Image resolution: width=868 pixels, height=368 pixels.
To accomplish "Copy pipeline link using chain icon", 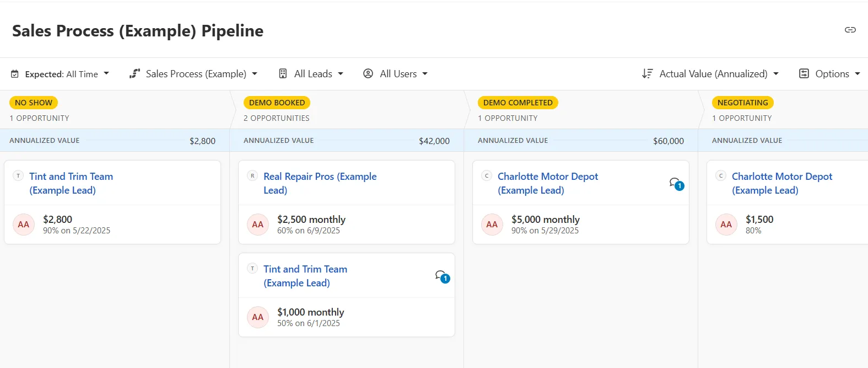I will pos(850,30).
